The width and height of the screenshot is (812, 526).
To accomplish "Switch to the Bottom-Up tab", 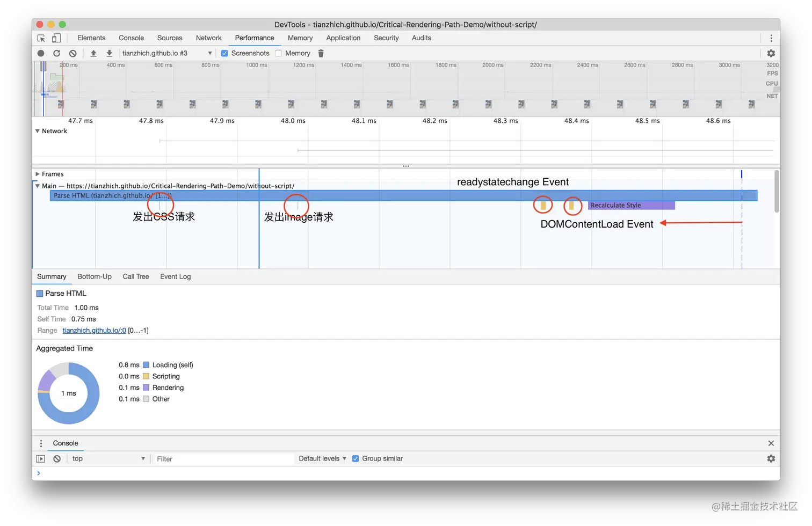I will tap(95, 277).
